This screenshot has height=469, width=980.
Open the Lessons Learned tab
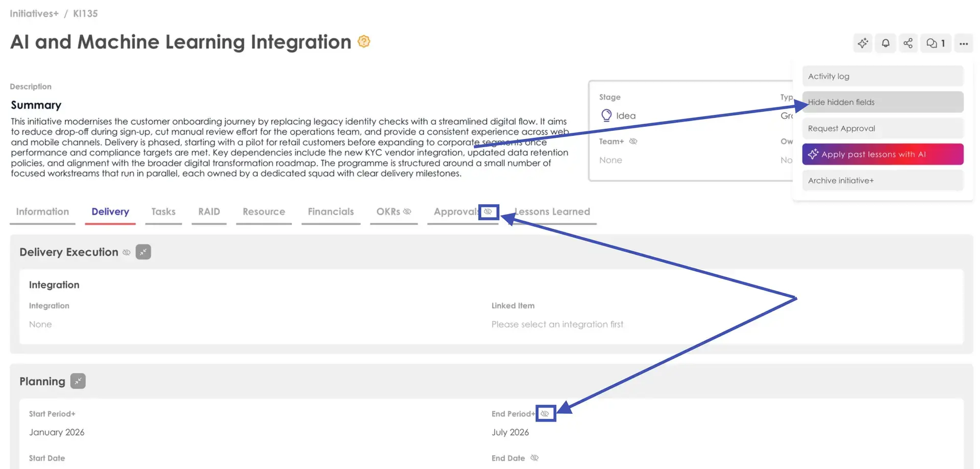[552, 212]
